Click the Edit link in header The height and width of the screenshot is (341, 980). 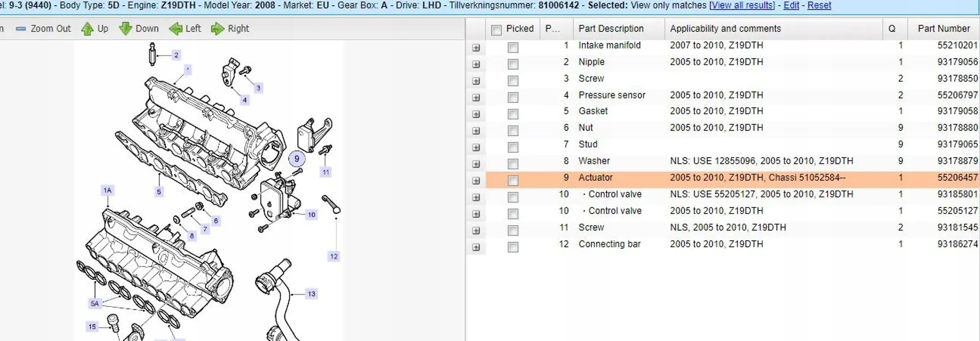coord(791,5)
